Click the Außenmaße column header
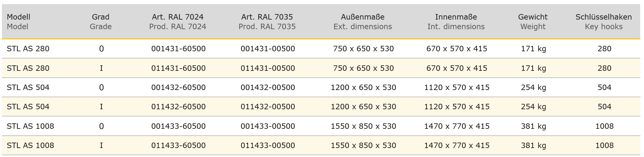Viewport: 644px width, 157px height. (363, 22)
